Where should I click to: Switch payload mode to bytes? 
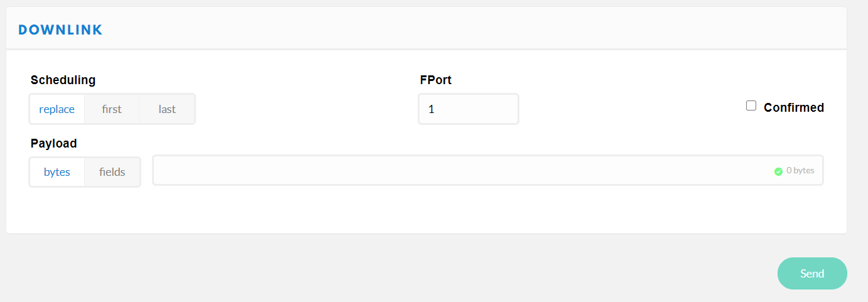(57, 172)
